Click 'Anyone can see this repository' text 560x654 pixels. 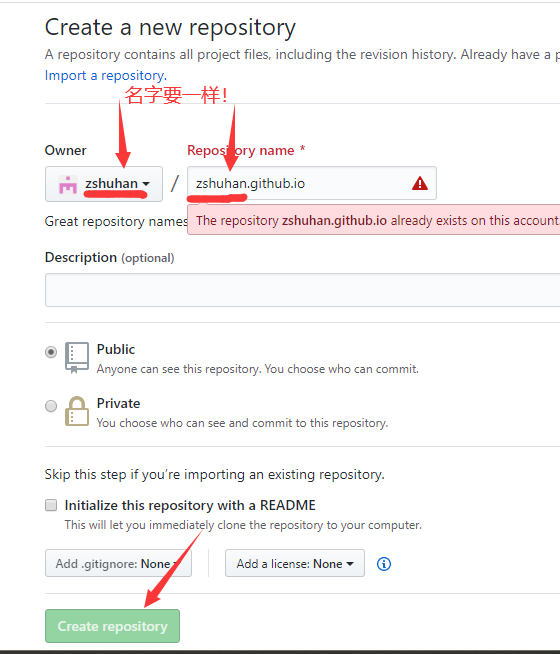258,369
